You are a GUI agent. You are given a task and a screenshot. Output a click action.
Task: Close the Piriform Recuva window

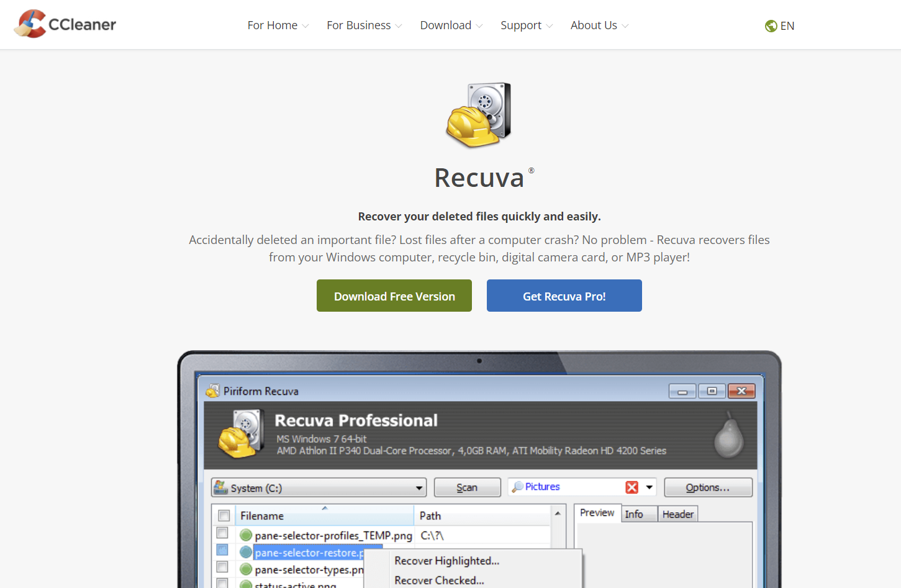pos(741,391)
